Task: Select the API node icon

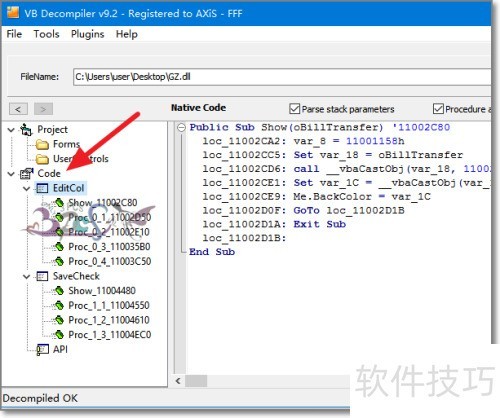Action: coord(42,350)
